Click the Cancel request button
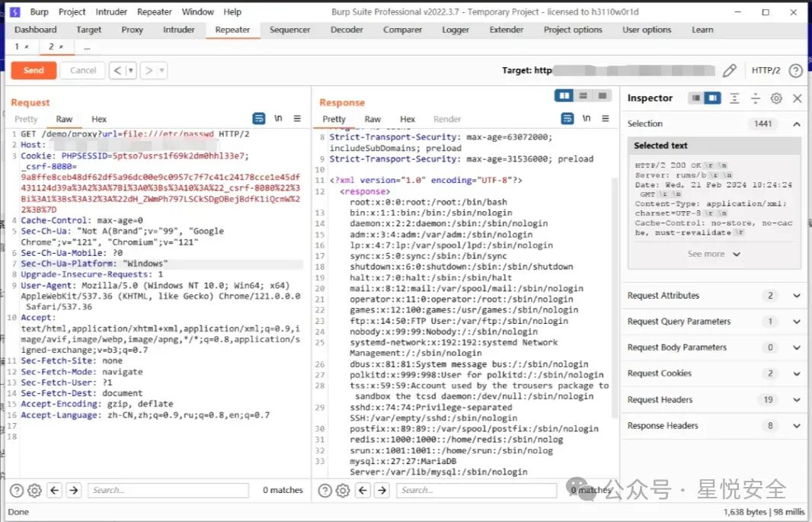The image size is (812, 522). pyautogui.click(x=83, y=70)
